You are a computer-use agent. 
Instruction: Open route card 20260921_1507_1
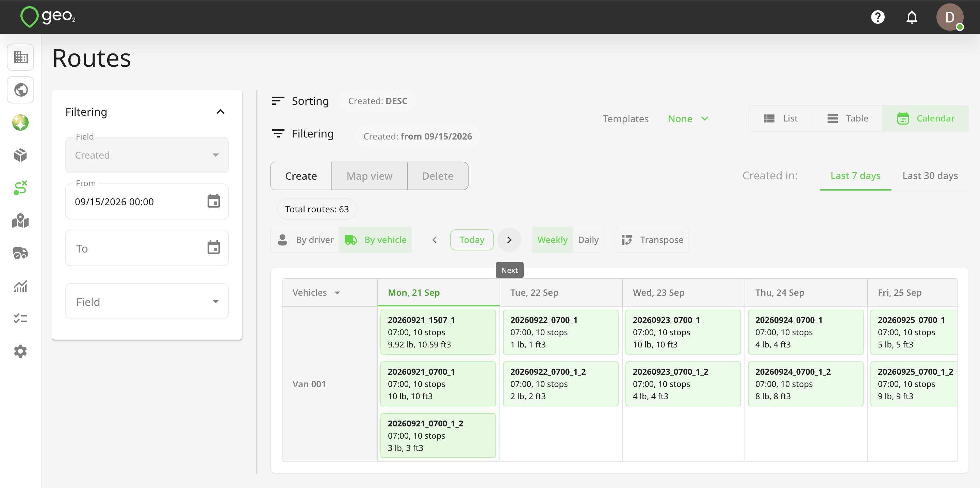(x=438, y=332)
